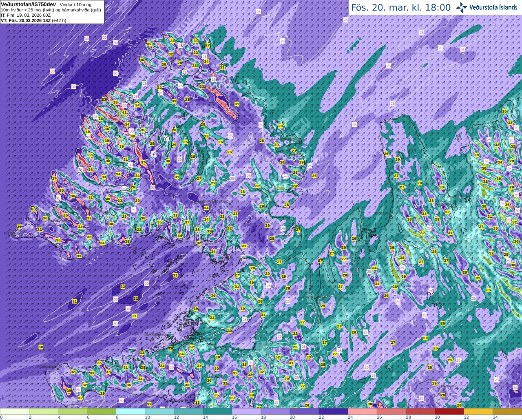The height and width of the screenshot is (420, 522).
Task: Select the Gufuskálar station dot
Action: [58, 369]
